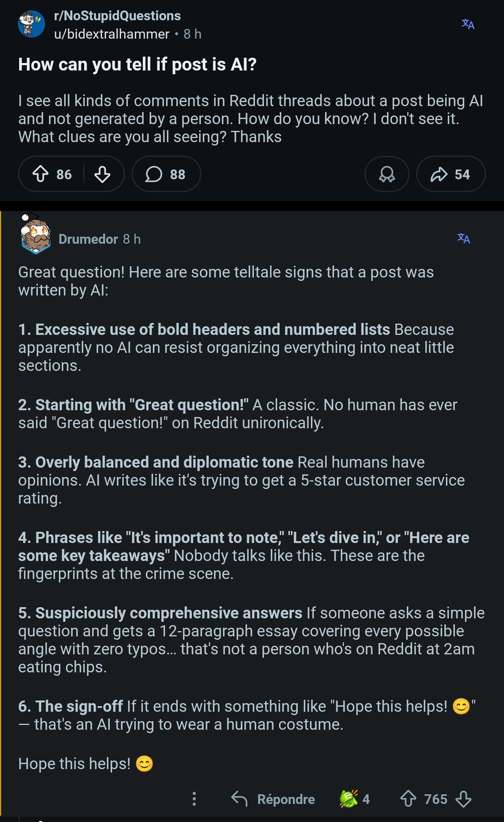Screen dimensions: 504x822
Task: Tap the post body text about Reddit threads
Action: tap(250, 118)
